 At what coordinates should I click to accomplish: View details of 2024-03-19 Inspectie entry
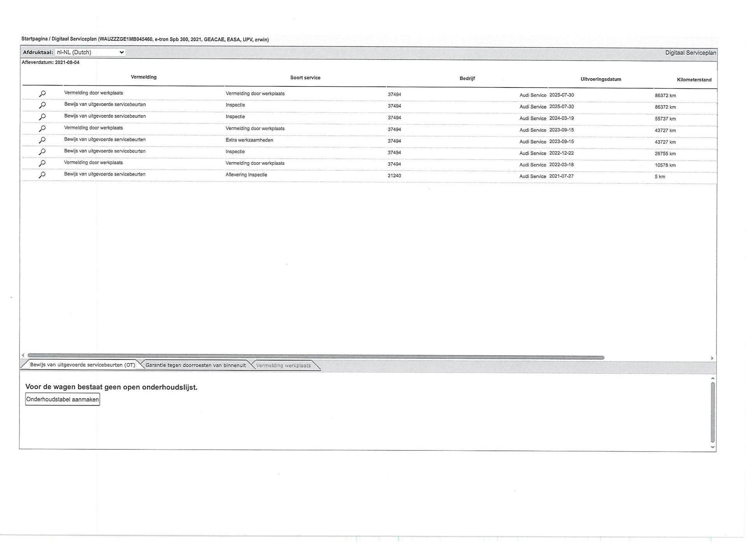point(42,117)
